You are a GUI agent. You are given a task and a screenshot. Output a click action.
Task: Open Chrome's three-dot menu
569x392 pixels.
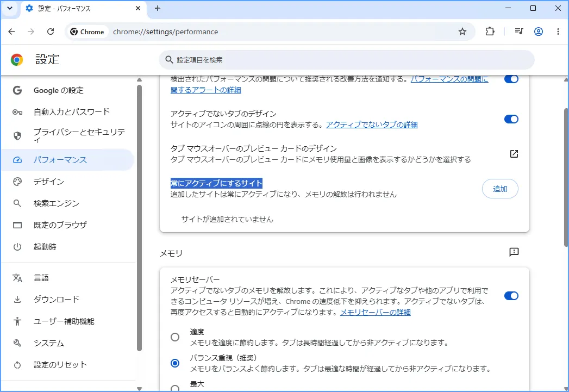[558, 32]
